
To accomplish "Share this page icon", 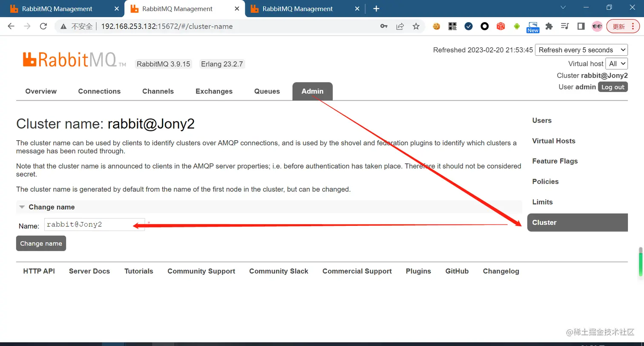I will (x=400, y=26).
